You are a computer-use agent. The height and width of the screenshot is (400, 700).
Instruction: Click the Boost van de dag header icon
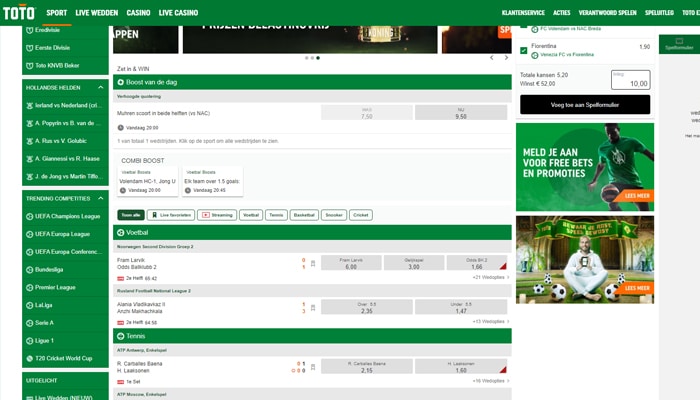pyautogui.click(x=121, y=82)
